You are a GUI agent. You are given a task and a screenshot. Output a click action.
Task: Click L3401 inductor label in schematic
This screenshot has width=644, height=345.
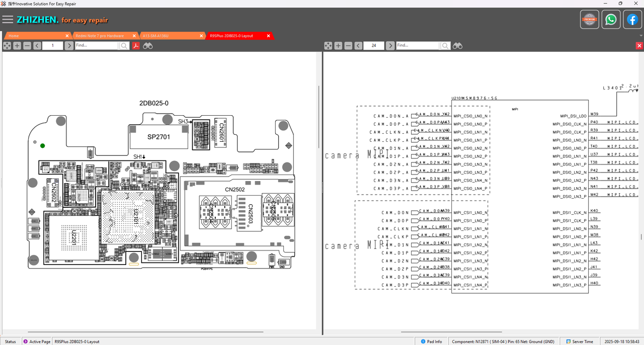click(611, 88)
